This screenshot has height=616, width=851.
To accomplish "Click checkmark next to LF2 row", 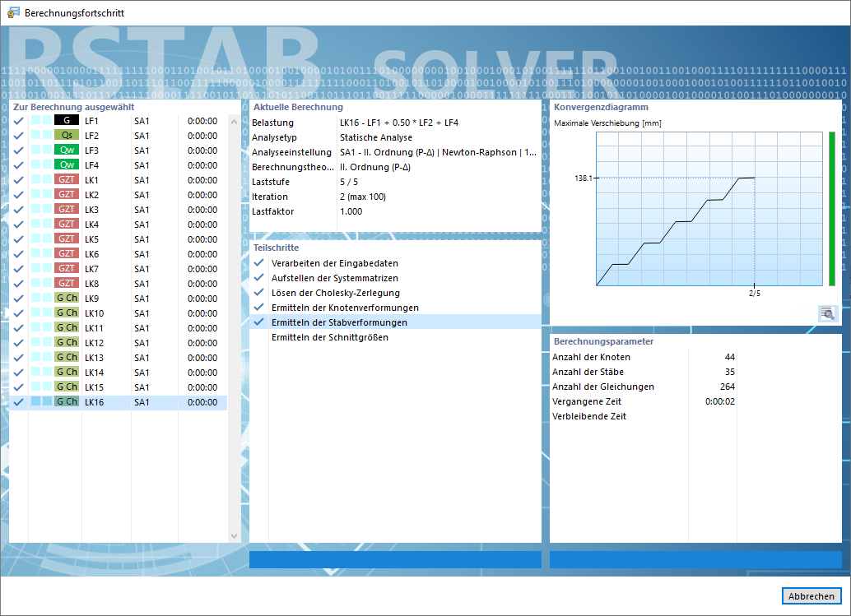I will [18, 136].
